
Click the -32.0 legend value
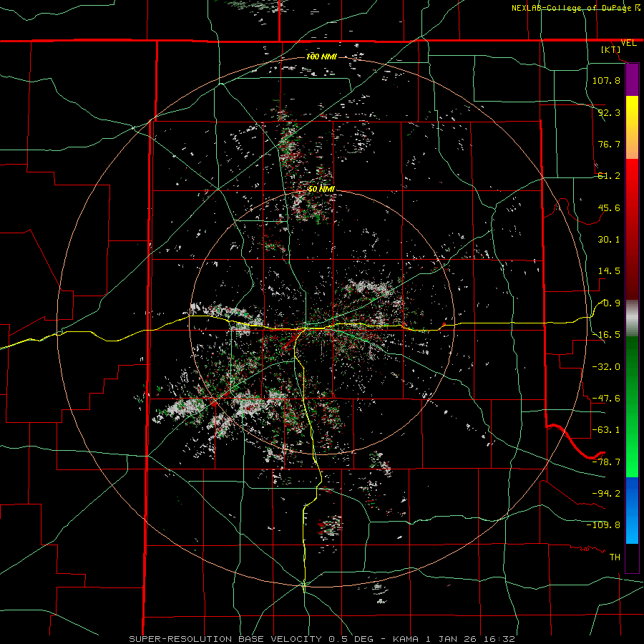coord(606,367)
